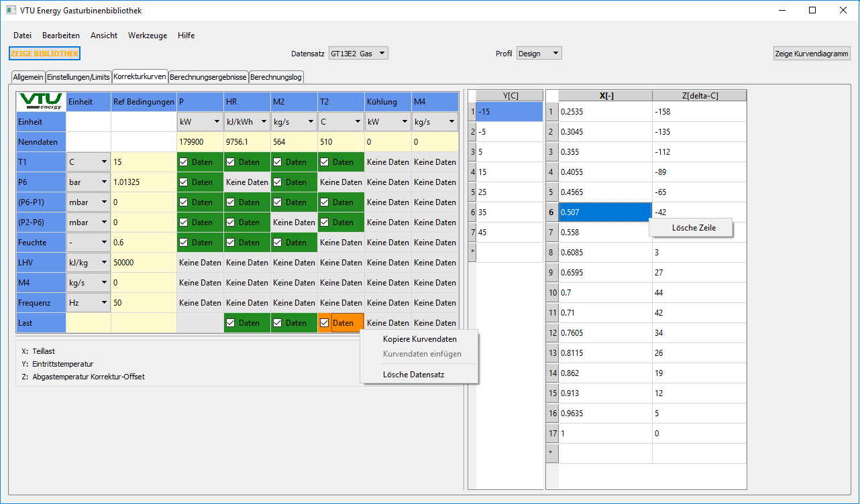This screenshot has width=860, height=504.
Task: Toggle Daten checkbox for Feuchte row, M2 column
Action: [x=278, y=243]
